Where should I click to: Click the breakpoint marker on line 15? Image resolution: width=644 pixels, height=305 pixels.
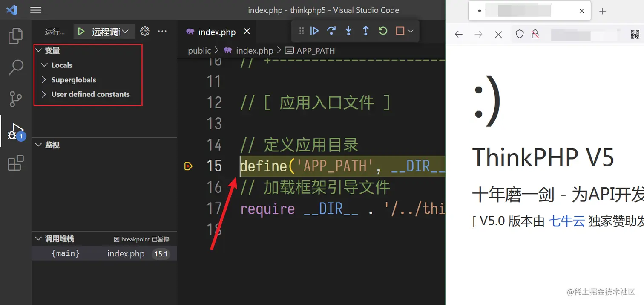point(188,166)
